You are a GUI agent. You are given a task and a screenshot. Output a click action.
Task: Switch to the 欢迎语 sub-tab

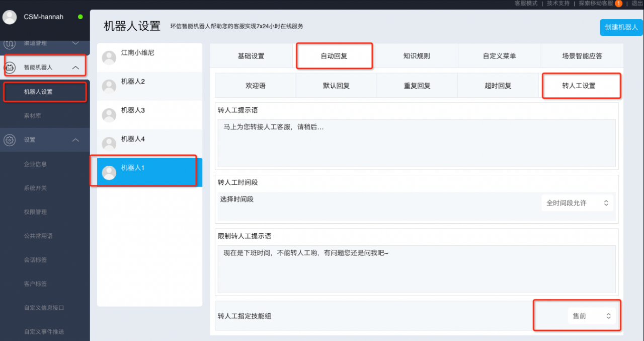[255, 86]
